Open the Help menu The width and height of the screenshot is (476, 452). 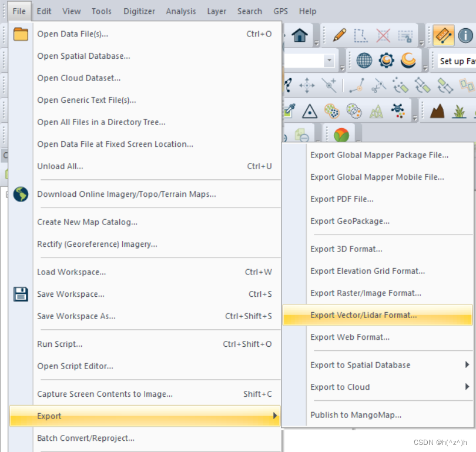[307, 11]
